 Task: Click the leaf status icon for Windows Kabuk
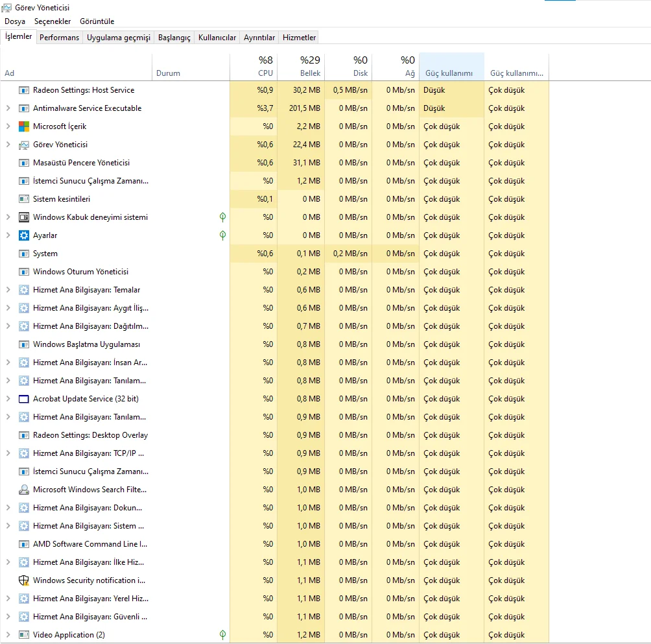[222, 217]
